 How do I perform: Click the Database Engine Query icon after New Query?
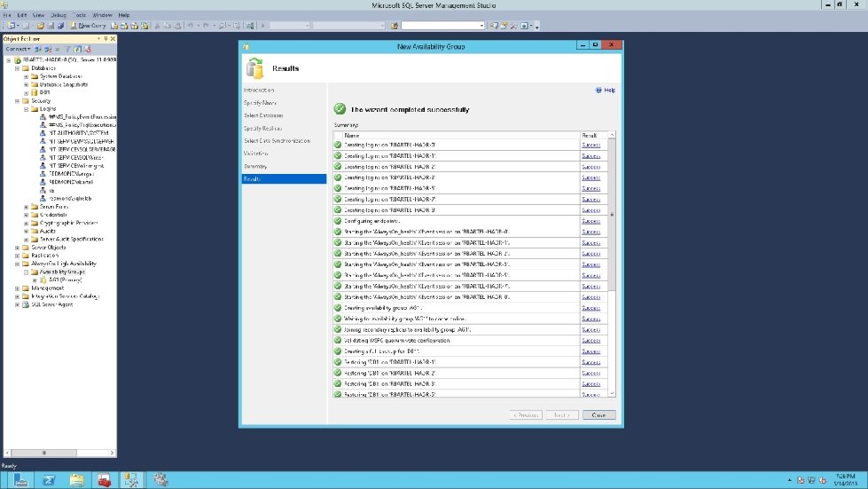tap(114, 26)
